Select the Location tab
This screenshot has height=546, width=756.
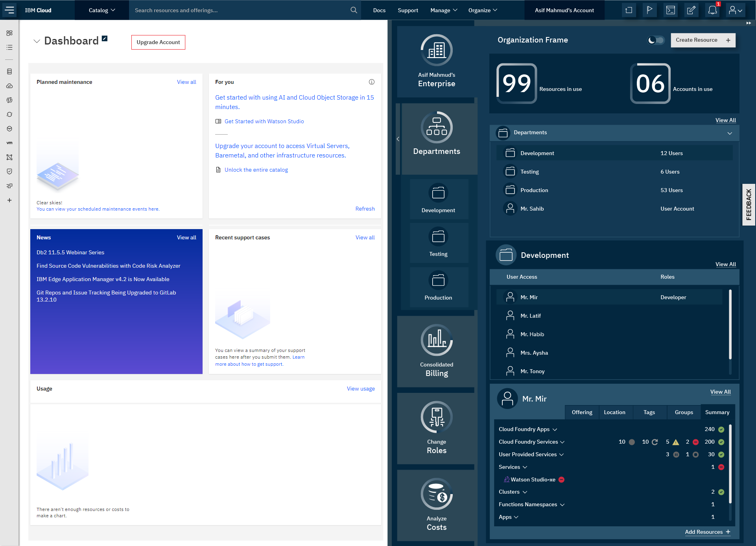click(614, 412)
